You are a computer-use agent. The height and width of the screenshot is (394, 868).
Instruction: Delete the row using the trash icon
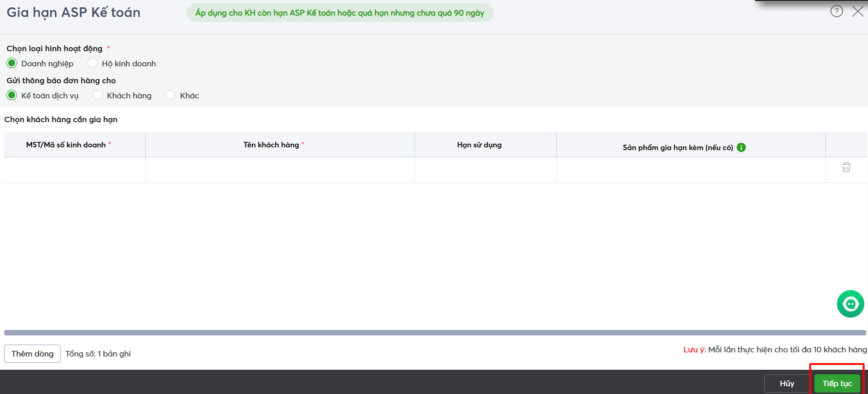coord(846,167)
